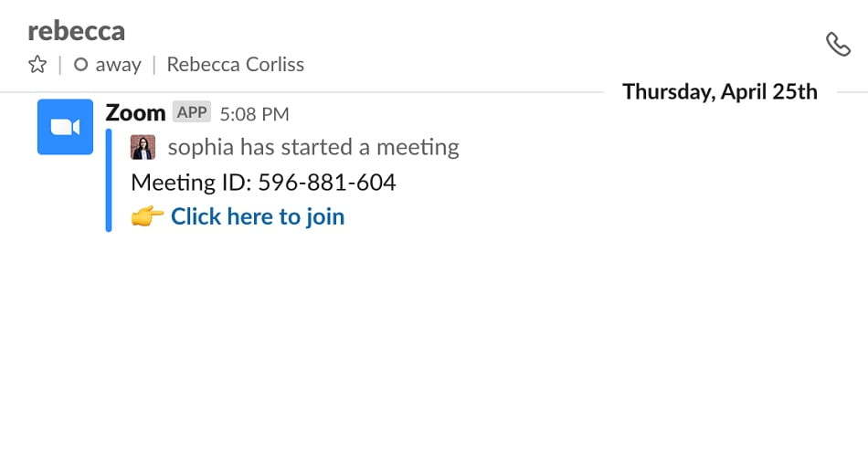Click the Zoom app camera avatar
868x461 pixels.
65,127
